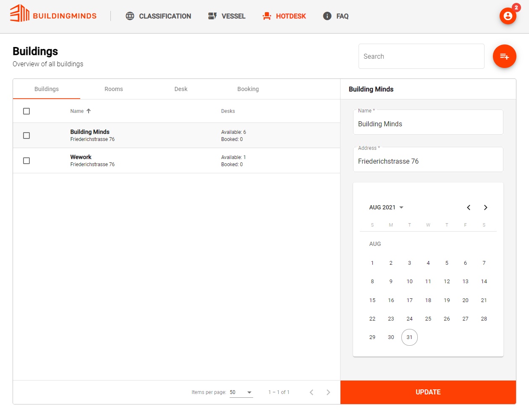Viewport: 529px width, 420px height.
Task: Go to previous page of table
Action: 312,392
